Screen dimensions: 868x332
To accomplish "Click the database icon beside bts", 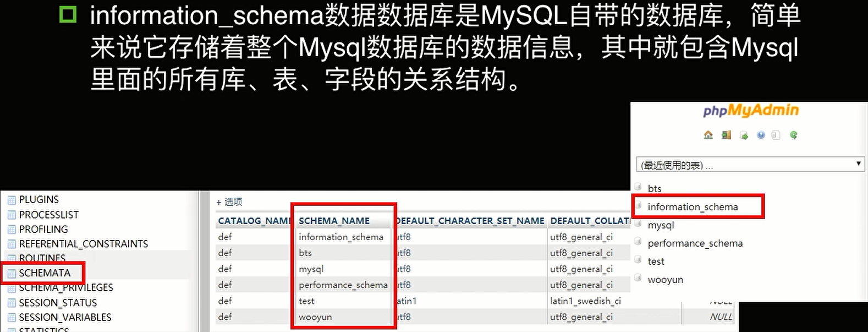I will [x=638, y=186].
